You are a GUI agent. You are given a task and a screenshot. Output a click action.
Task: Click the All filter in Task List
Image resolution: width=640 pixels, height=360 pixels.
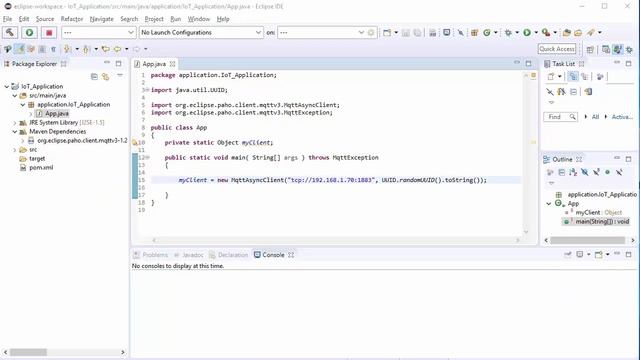(595, 117)
